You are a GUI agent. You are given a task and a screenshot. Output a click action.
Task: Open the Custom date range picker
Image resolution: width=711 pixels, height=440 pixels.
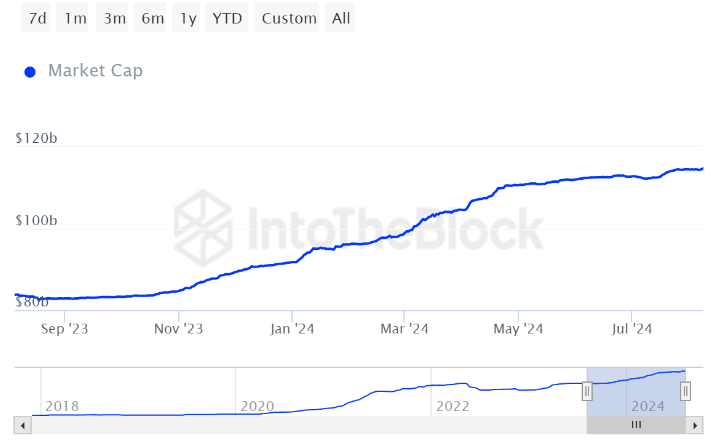click(x=289, y=18)
